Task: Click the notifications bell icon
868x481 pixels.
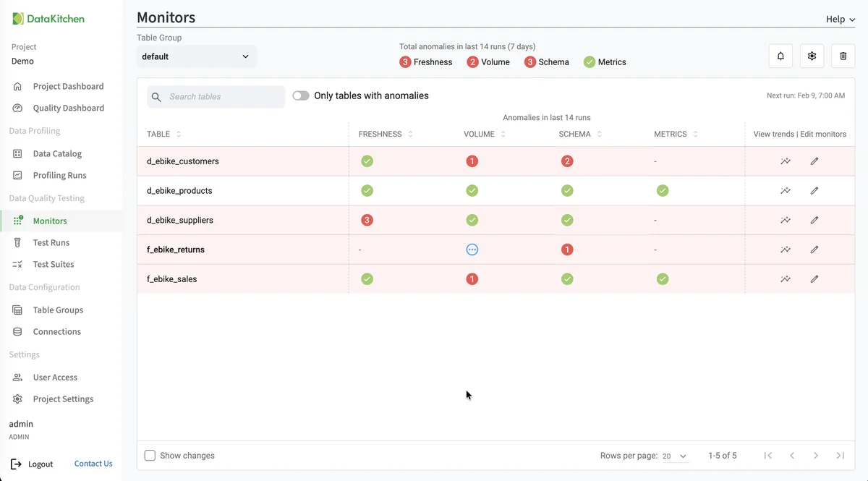Action: (x=780, y=55)
